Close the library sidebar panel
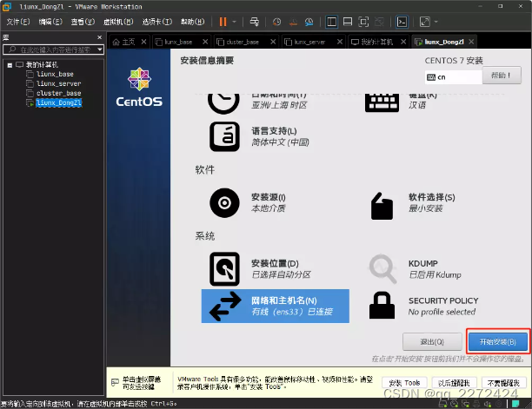532x409 pixels. [x=99, y=37]
